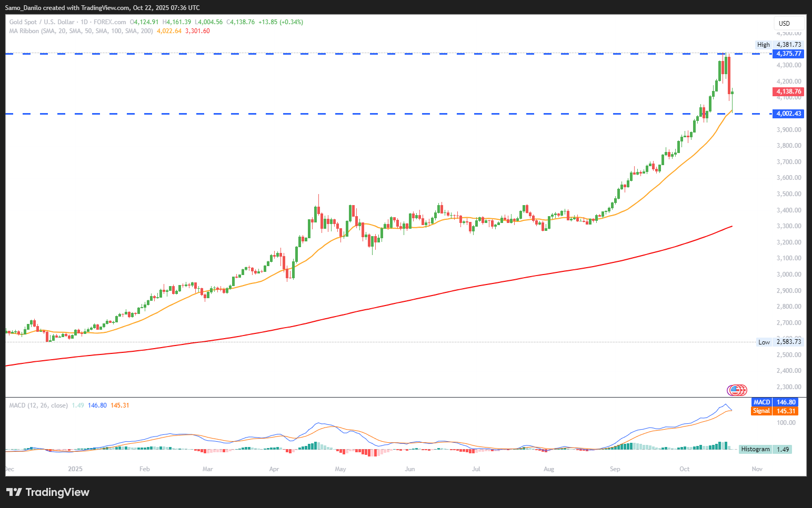
Task: Click the orange 4,022.64 SMA value
Action: click(169, 31)
